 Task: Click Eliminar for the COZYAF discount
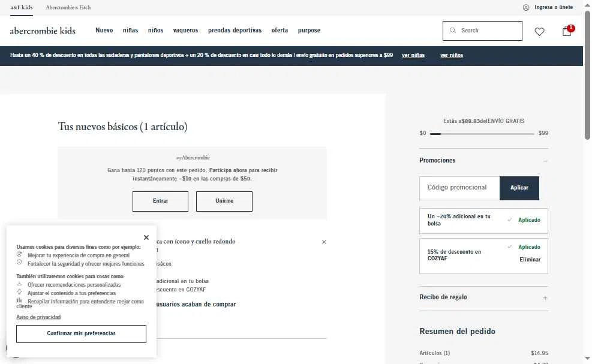point(530,260)
